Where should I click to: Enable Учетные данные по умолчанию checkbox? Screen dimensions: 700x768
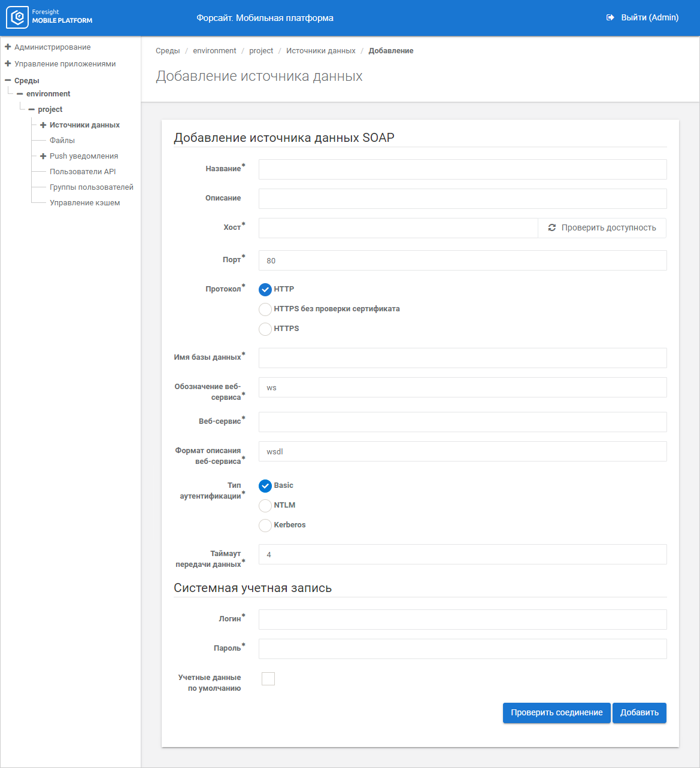click(268, 679)
